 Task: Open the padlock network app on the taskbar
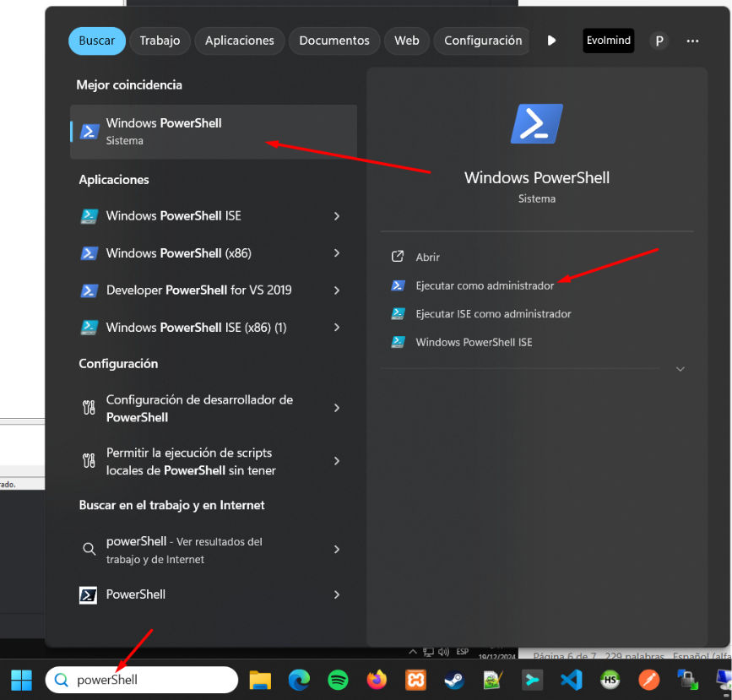point(687,680)
